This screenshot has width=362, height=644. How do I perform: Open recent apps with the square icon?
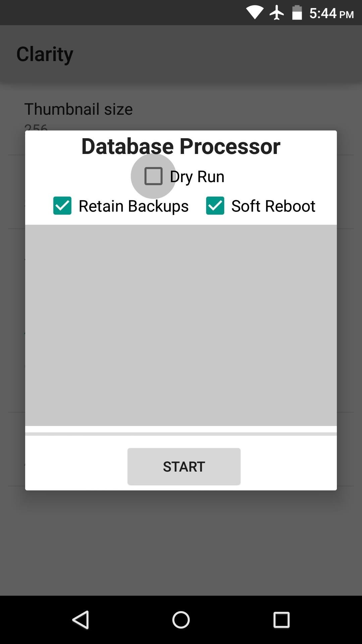pyautogui.click(x=281, y=620)
